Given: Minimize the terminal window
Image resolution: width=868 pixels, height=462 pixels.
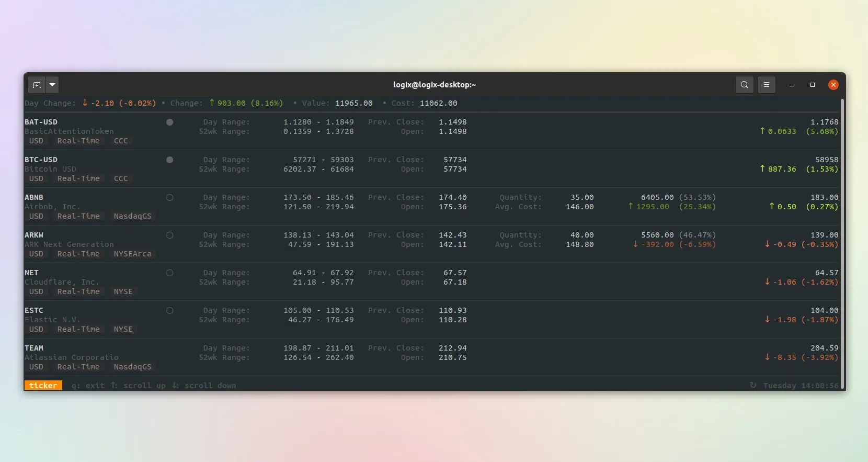Looking at the screenshot, I should pos(792,85).
